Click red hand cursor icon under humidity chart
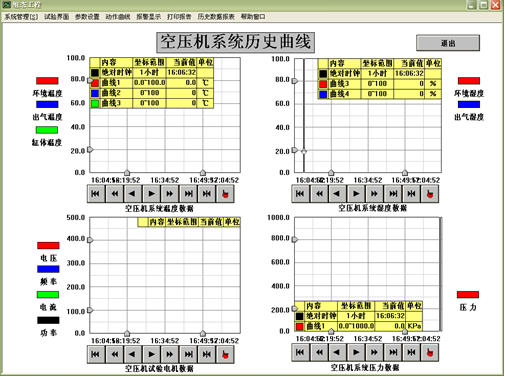Image resolution: width=505 pixels, height=377 pixels. 430,194
